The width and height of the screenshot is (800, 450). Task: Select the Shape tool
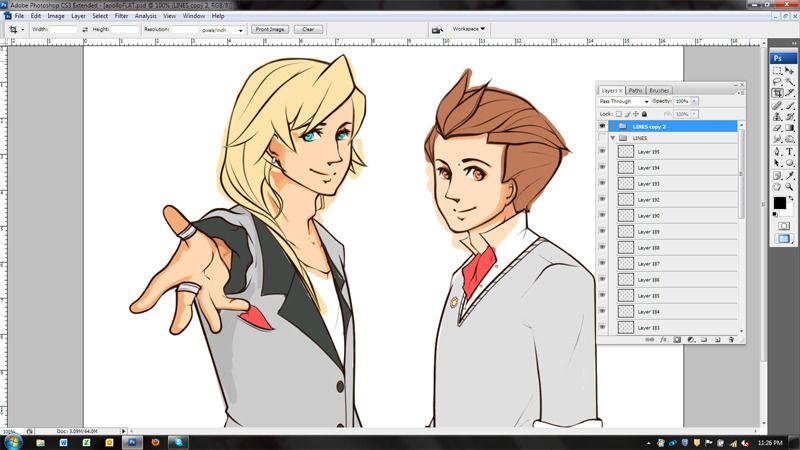coord(790,163)
